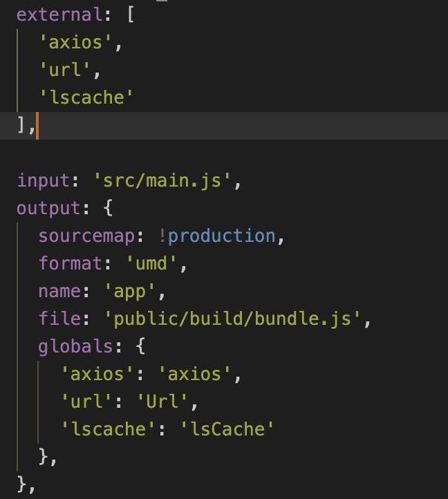
Task: Click the 'Url' value inside globals
Action: click(x=162, y=401)
